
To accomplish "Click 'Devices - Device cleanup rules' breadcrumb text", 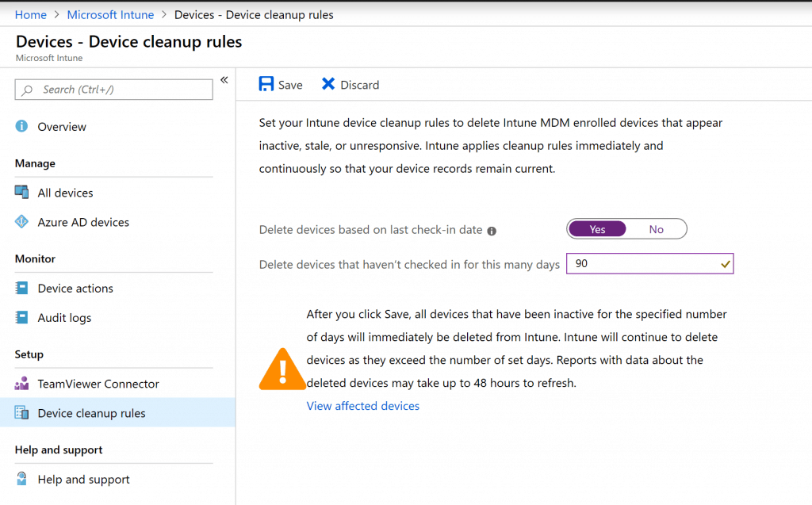I will 254,14.
